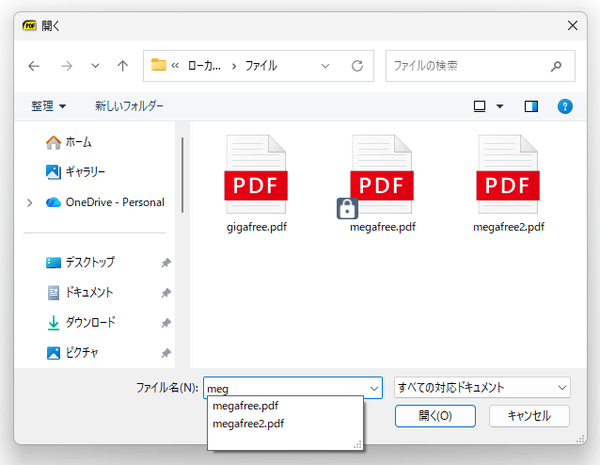Click the breadcrumb overflow double chevron
The height and width of the screenshot is (465, 600).
tap(175, 66)
